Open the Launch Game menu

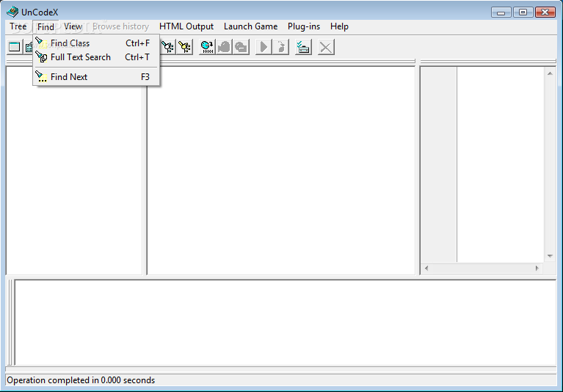tap(250, 26)
